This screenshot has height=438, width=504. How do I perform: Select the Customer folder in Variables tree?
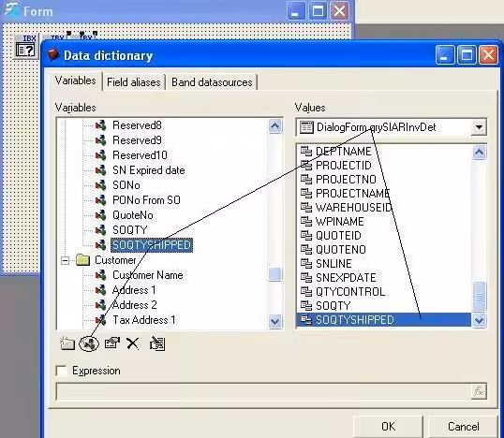click(x=115, y=260)
